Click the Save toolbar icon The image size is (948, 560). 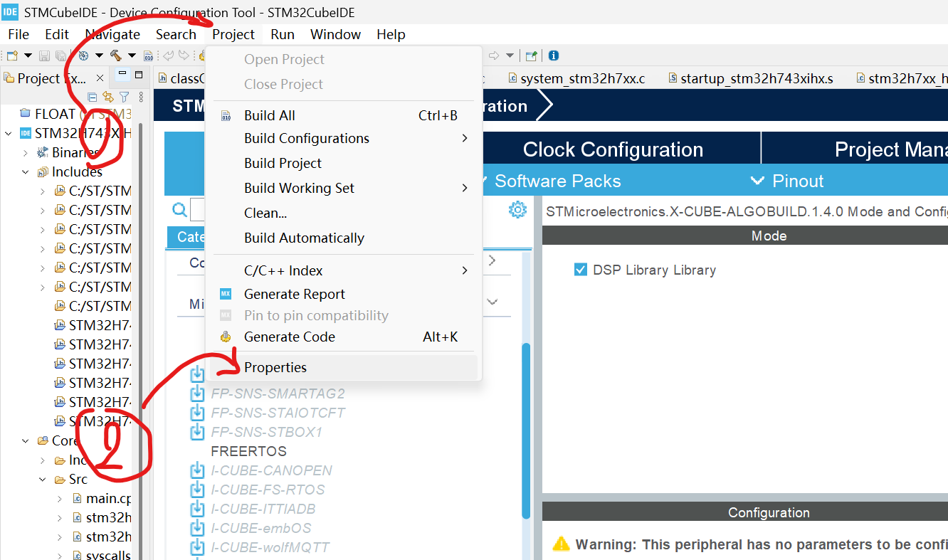coord(44,56)
